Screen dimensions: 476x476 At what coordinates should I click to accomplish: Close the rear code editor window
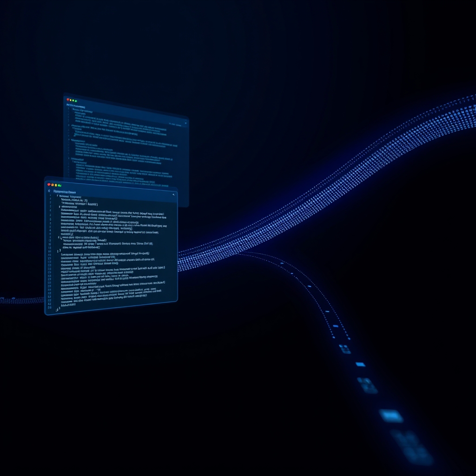click(x=68, y=99)
